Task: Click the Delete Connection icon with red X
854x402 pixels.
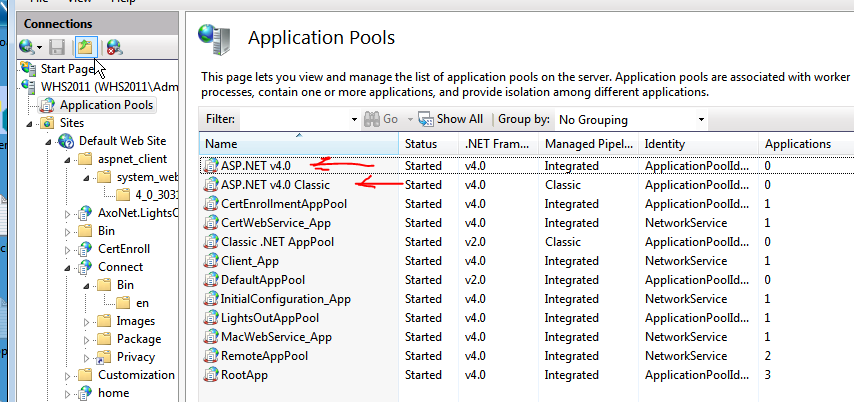Action: (114, 47)
